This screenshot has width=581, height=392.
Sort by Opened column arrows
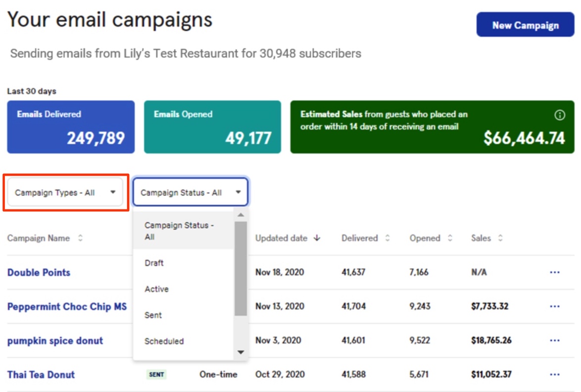tap(450, 238)
